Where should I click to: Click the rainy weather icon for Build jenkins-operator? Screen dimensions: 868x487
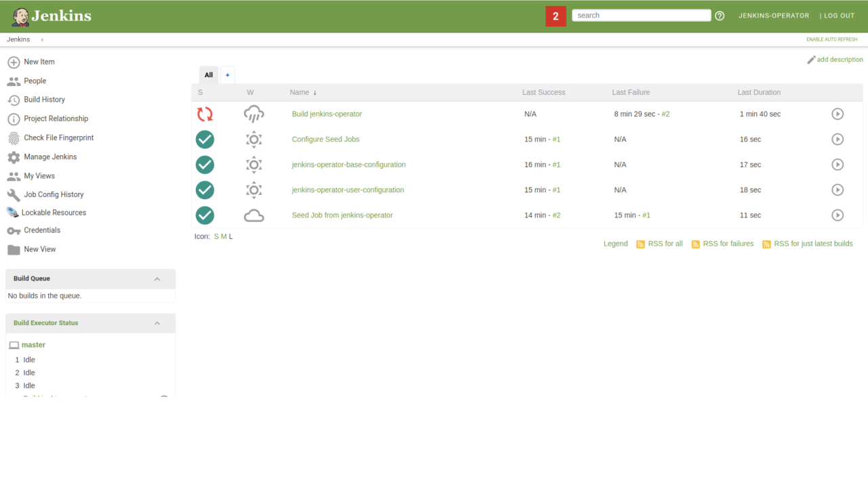point(254,114)
